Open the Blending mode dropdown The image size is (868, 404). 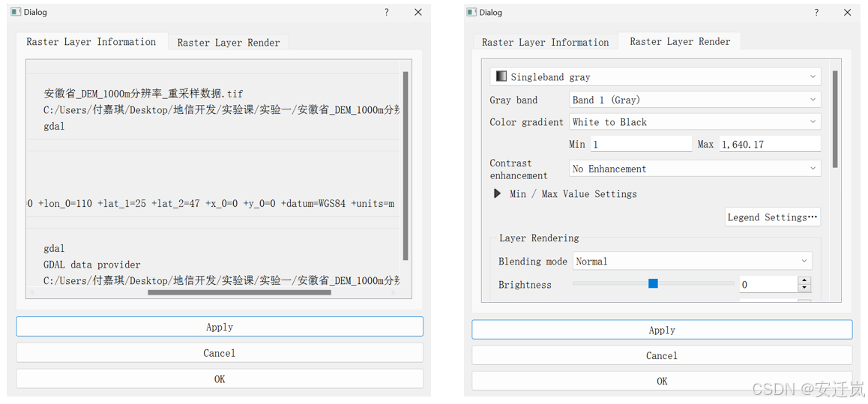pos(693,261)
